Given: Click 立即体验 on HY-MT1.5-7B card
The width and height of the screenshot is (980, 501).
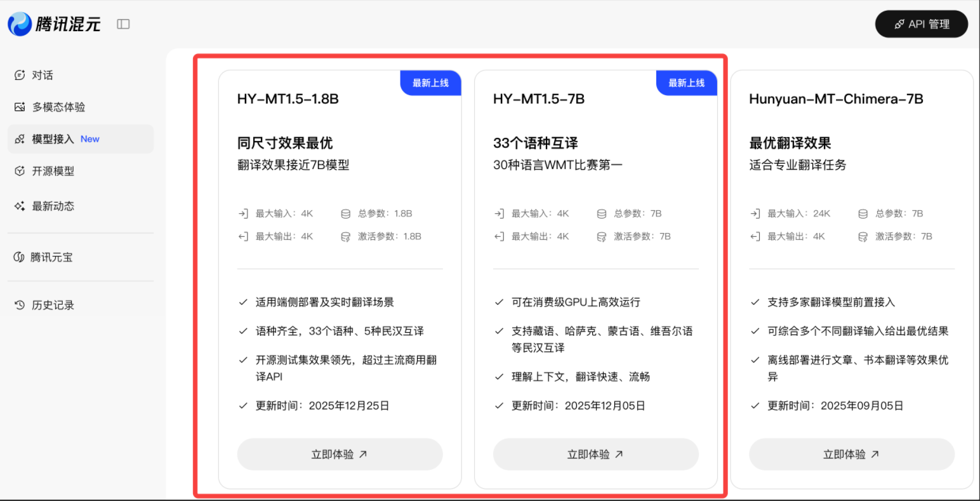Looking at the screenshot, I should coord(595,454).
